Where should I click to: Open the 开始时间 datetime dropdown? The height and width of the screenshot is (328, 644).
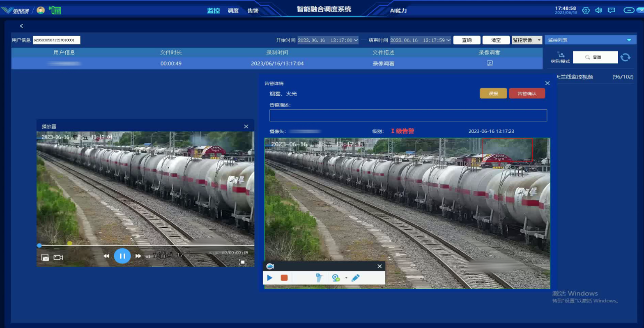(x=356, y=40)
